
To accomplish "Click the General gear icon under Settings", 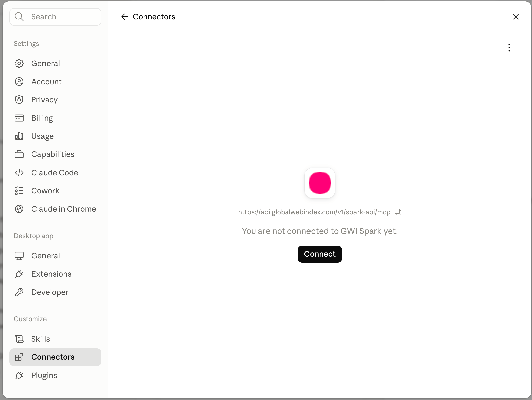I will [19, 63].
